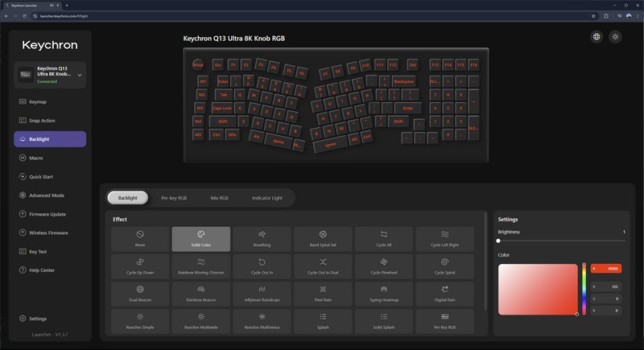The image size is (644, 350).
Task: Choose the Band Spiral Val effect
Action: [323, 239]
